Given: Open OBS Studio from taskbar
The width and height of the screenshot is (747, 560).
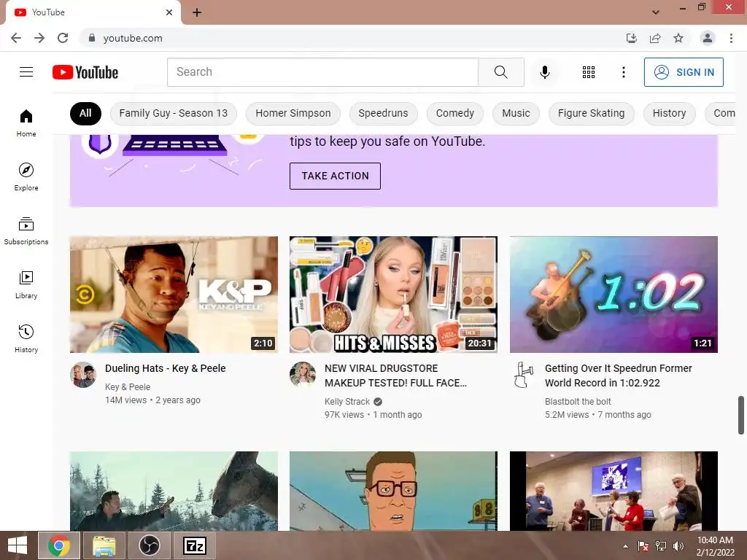Looking at the screenshot, I should pyautogui.click(x=149, y=545).
